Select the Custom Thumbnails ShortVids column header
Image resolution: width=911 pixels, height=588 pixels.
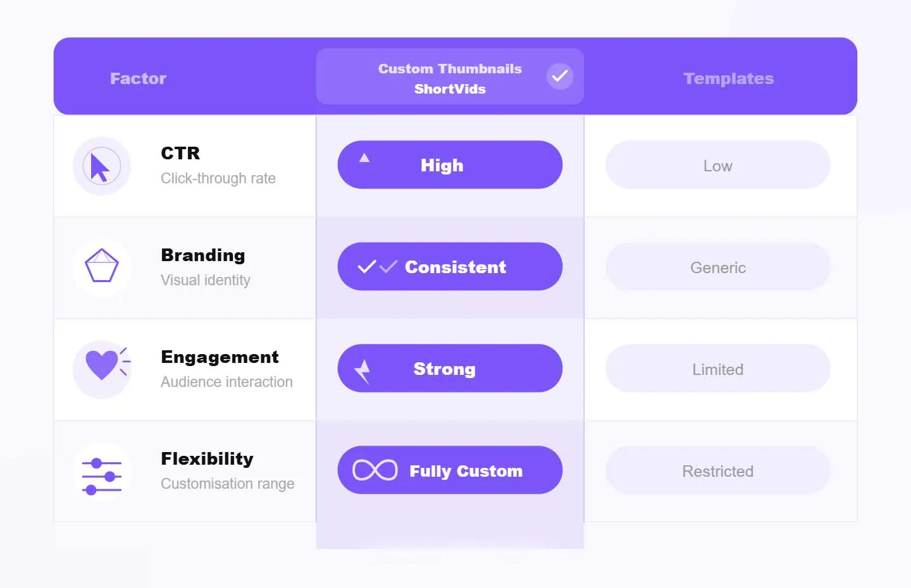pos(449,78)
